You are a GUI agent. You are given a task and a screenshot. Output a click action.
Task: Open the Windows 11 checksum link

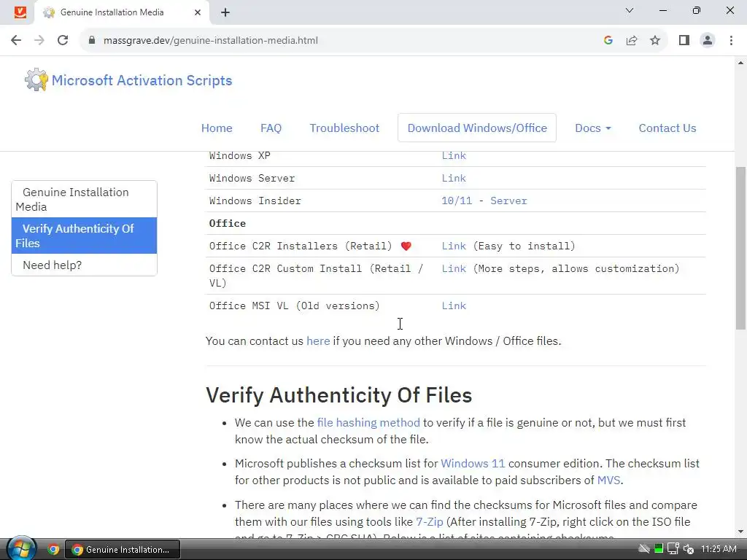pyautogui.click(x=473, y=463)
